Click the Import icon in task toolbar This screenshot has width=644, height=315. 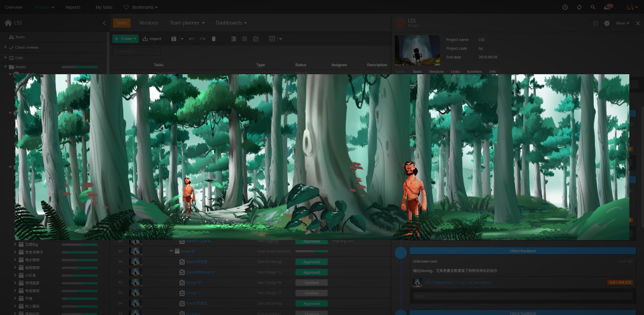pos(145,39)
